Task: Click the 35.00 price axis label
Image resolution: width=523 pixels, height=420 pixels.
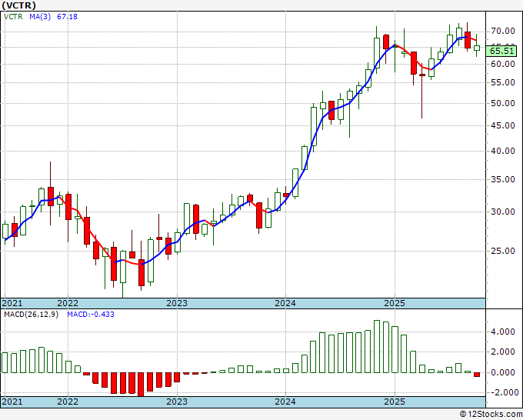Action: (503, 179)
